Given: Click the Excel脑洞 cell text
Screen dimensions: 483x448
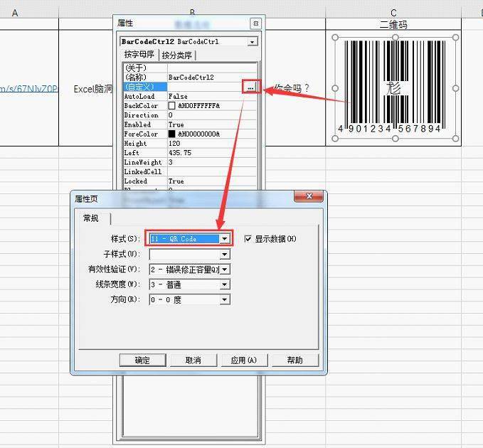Looking at the screenshot, I should tap(93, 89).
